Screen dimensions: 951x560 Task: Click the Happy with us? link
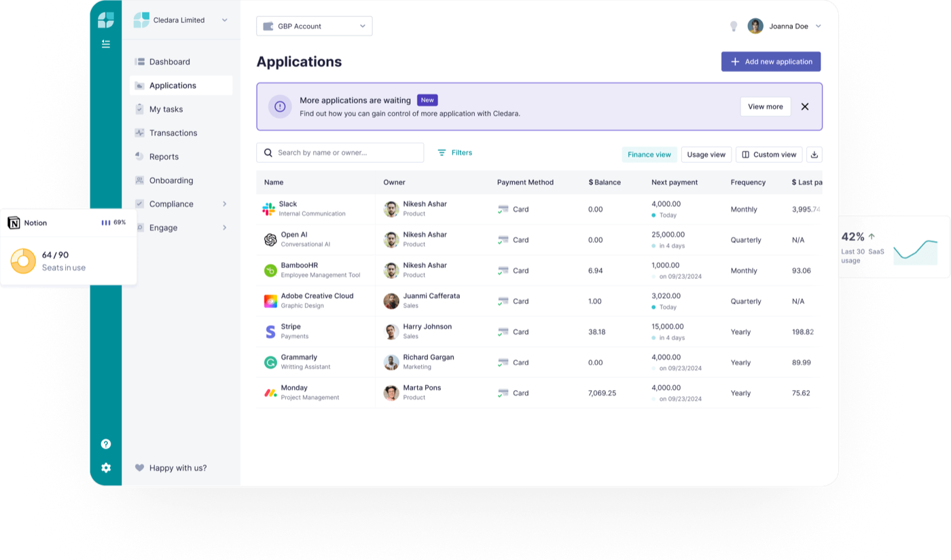(x=178, y=468)
